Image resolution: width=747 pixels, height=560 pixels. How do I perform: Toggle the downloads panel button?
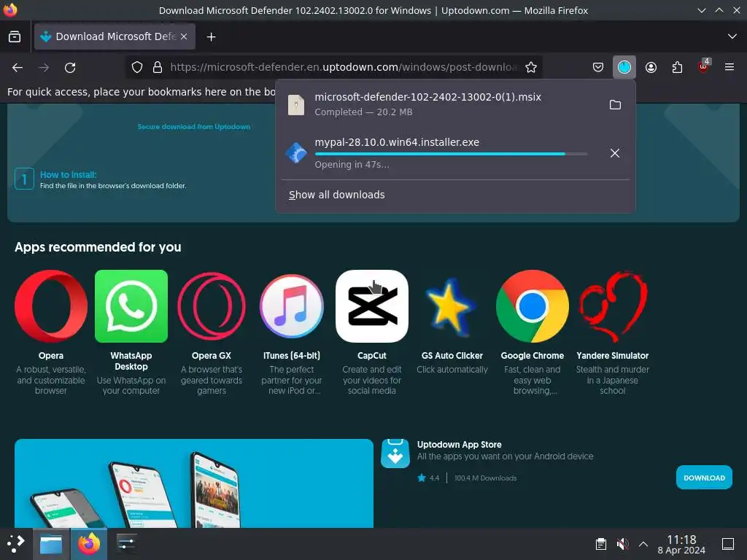624,67
